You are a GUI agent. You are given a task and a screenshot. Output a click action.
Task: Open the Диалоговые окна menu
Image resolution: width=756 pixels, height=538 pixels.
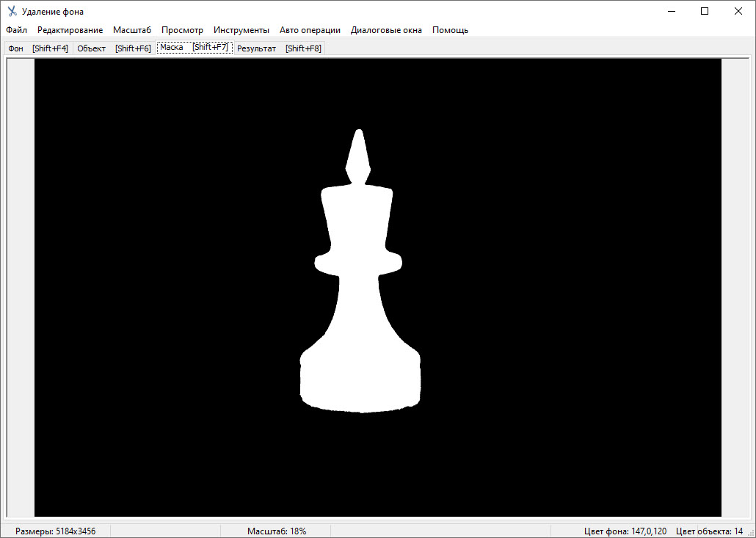click(386, 30)
